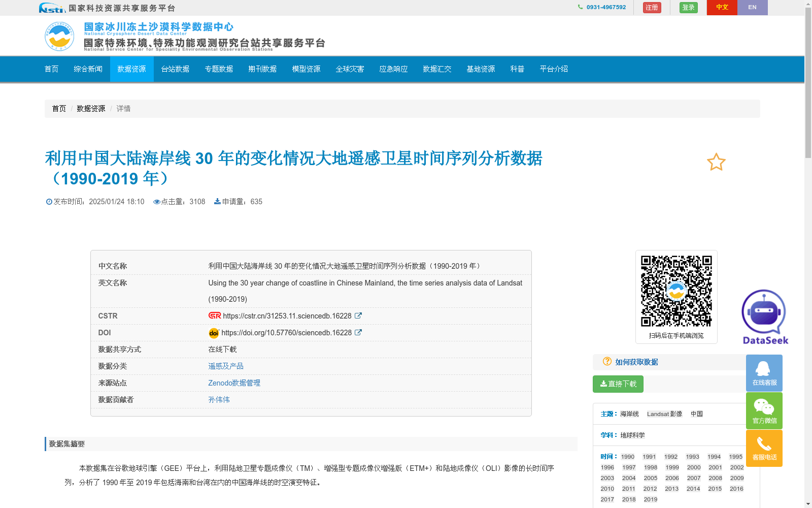Open contributor 孙伟伟 link
The height and width of the screenshot is (508, 812).
click(219, 400)
